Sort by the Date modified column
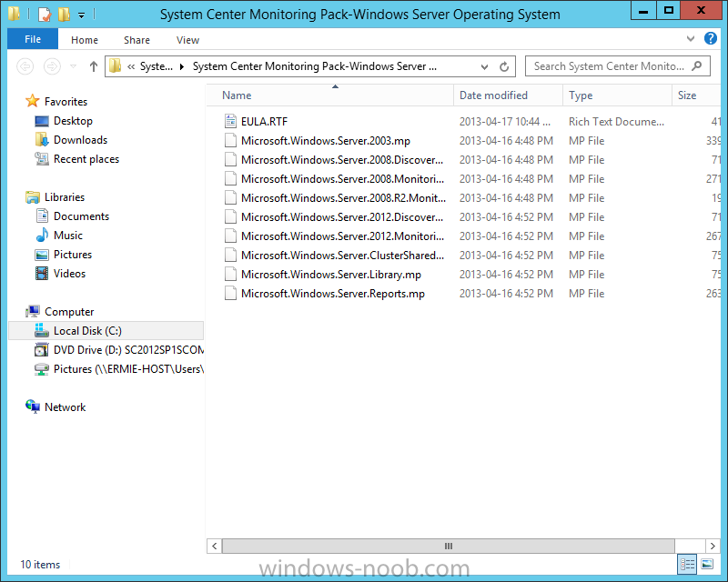 tap(508, 95)
